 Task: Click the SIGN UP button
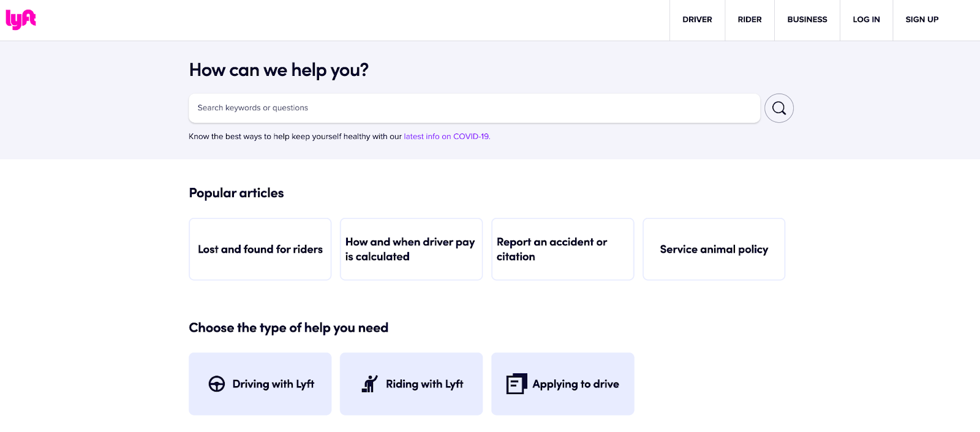[922, 20]
